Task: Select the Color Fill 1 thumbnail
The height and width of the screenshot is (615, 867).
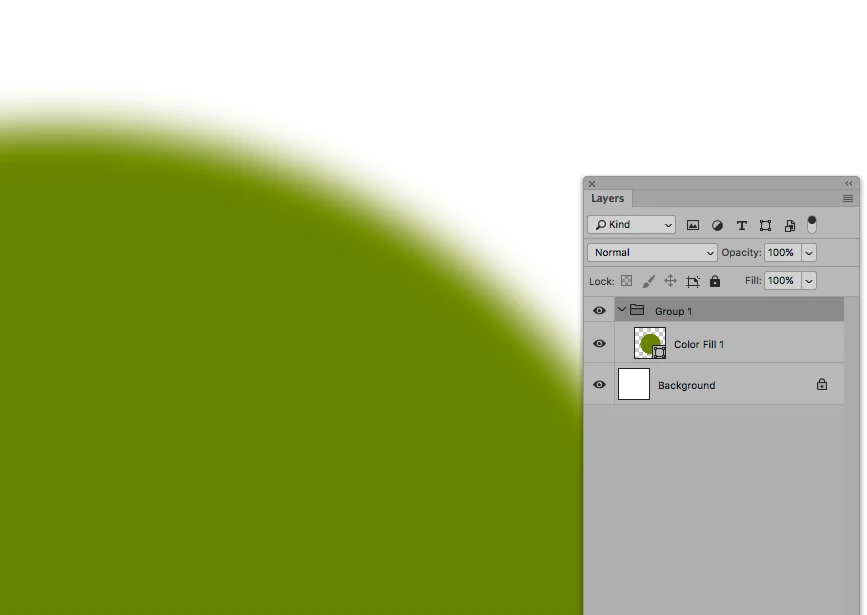Action: (650, 343)
